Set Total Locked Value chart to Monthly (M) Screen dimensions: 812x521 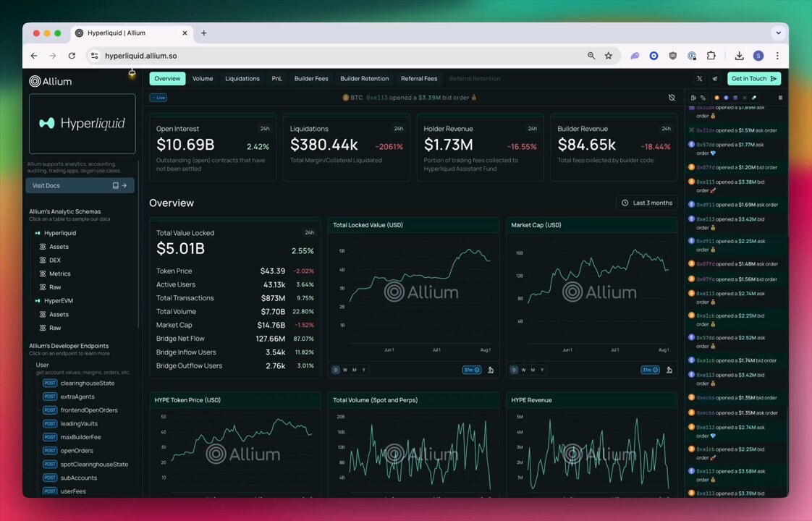point(354,370)
